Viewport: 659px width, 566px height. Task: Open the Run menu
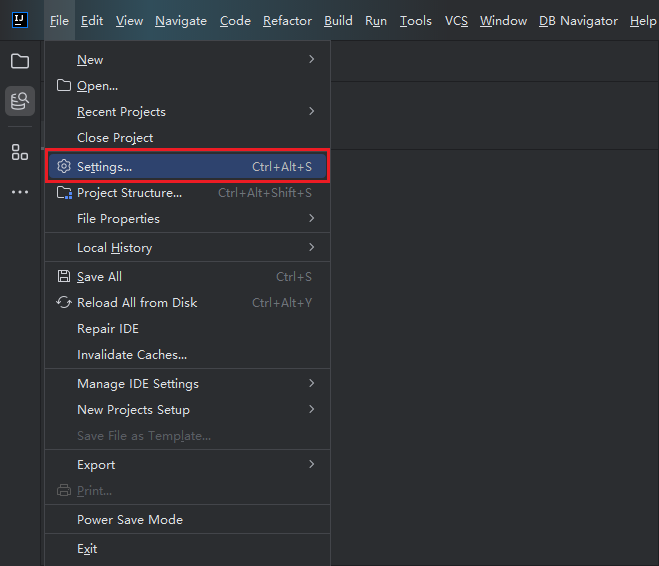(x=376, y=21)
